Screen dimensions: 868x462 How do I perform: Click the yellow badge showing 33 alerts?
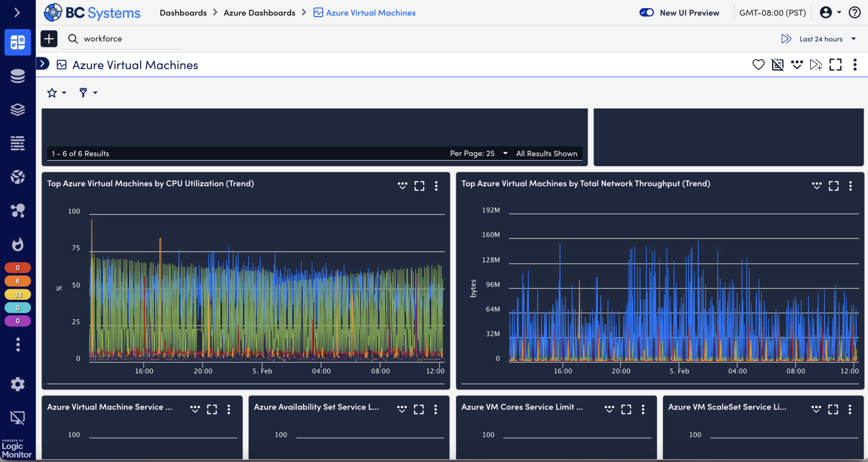pos(17,294)
